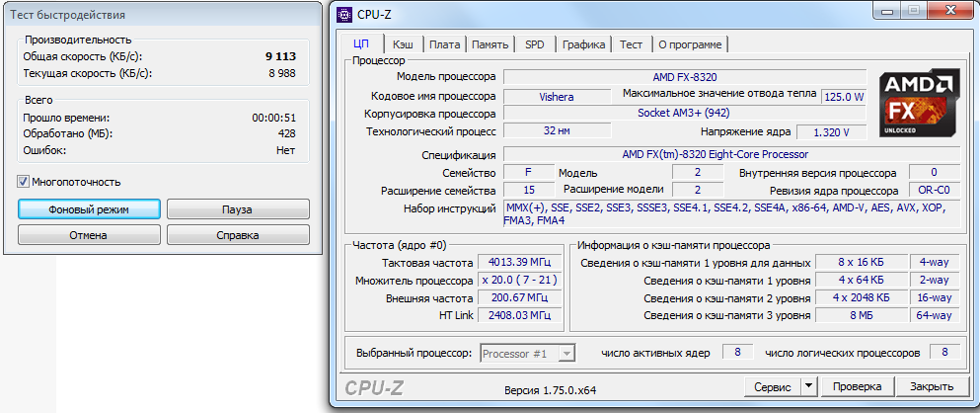Screen dimensions: 980x413
Task: Open help via Справка button
Action: (x=238, y=235)
